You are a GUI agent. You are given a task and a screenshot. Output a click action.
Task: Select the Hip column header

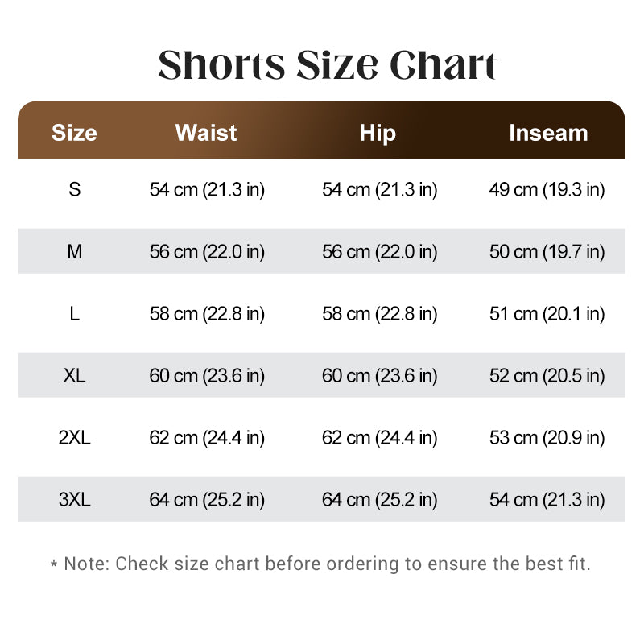pos(378,134)
